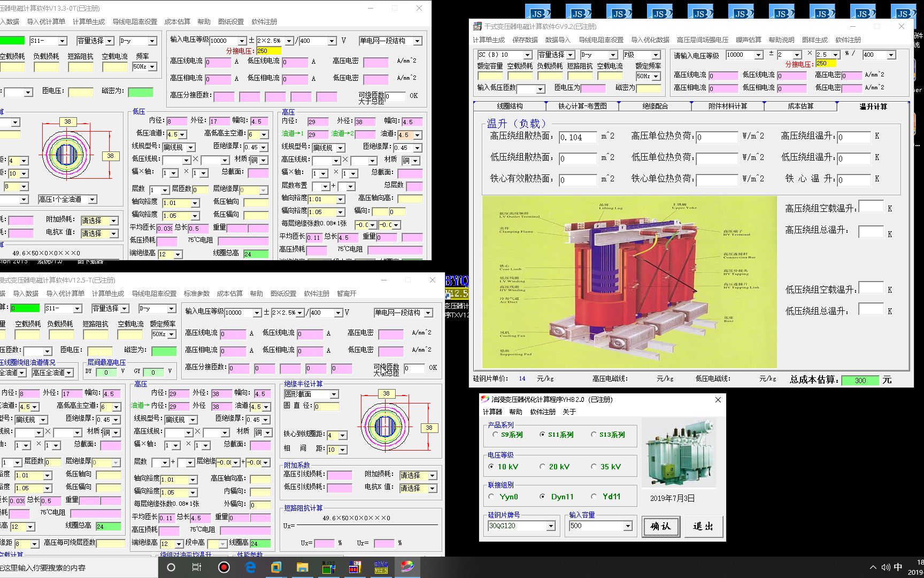Open 附加损耗 请选择 dropdown in V12.5 window
This screenshot has width=924, height=578.
pyautogui.click(x=432, y=475)
